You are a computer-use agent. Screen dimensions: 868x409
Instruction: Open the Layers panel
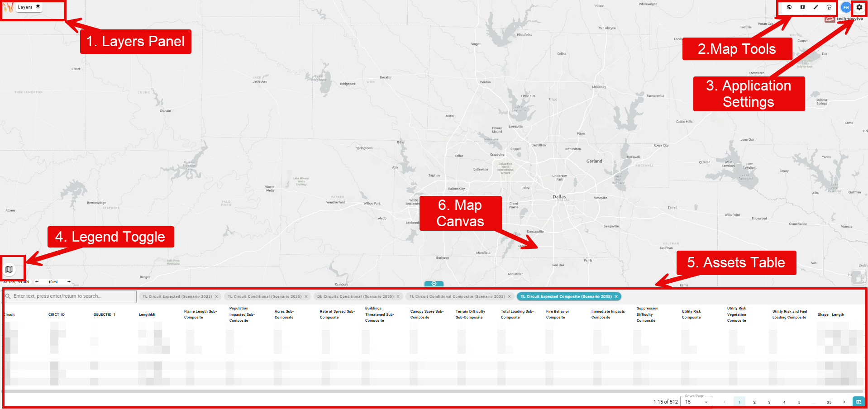tap(29, 7)
